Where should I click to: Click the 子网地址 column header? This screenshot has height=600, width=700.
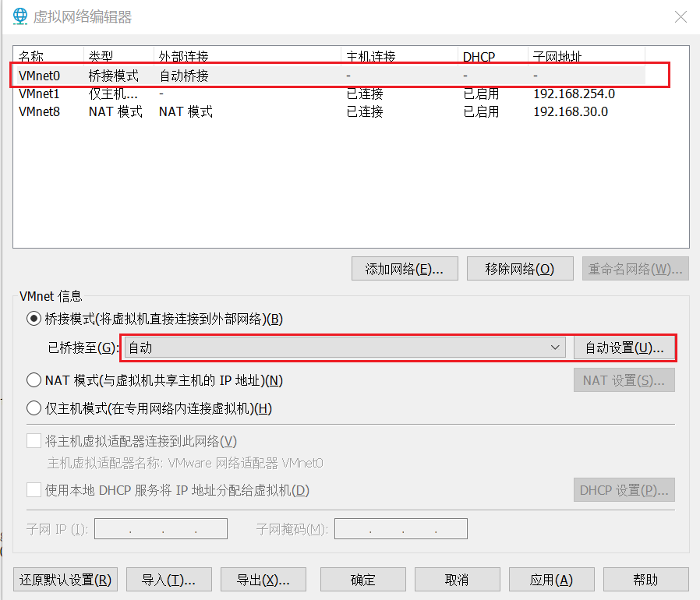[587, 56]
